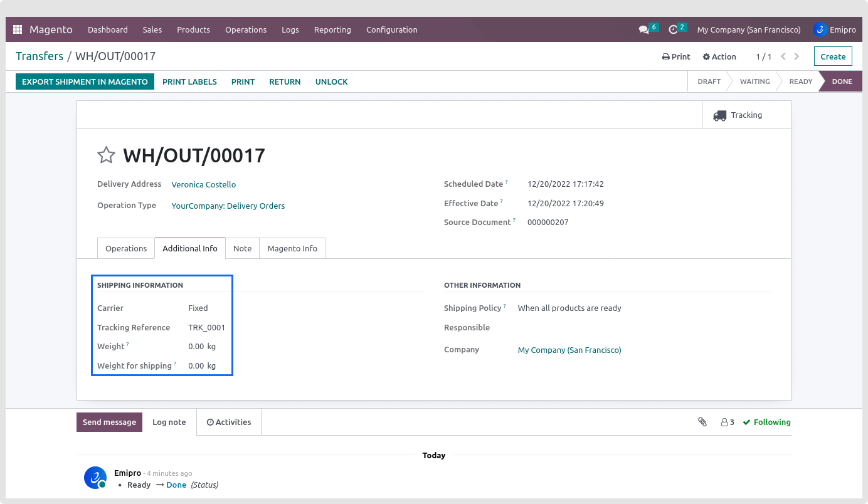Open the activities clock icon
868x504 pixels.
coord(673,29)
